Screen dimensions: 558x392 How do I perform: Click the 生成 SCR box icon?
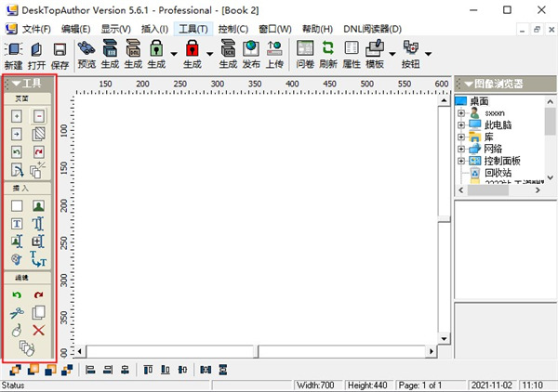click(228, 48)
